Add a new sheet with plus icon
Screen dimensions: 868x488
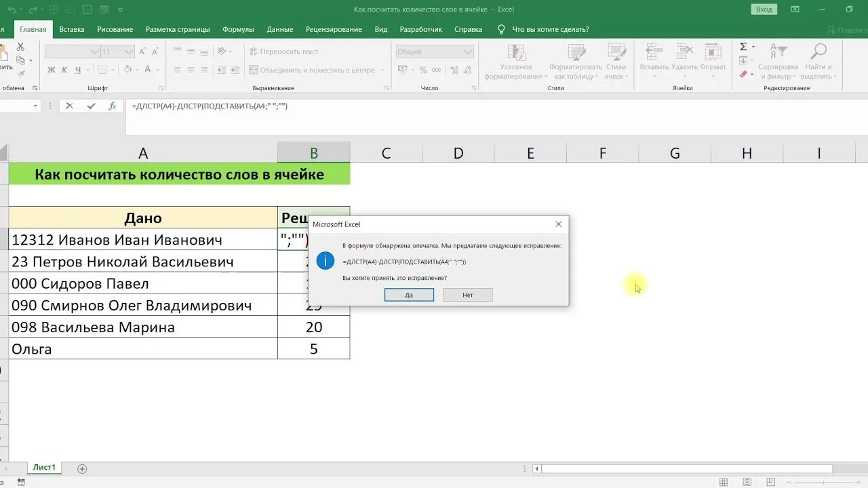tap(82, 468)
